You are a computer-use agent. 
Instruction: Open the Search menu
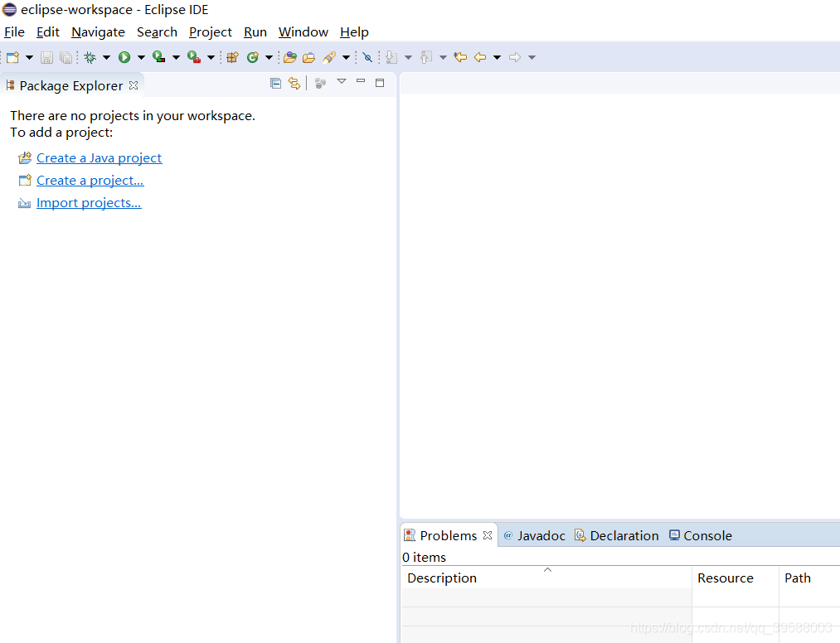point(157,32)
